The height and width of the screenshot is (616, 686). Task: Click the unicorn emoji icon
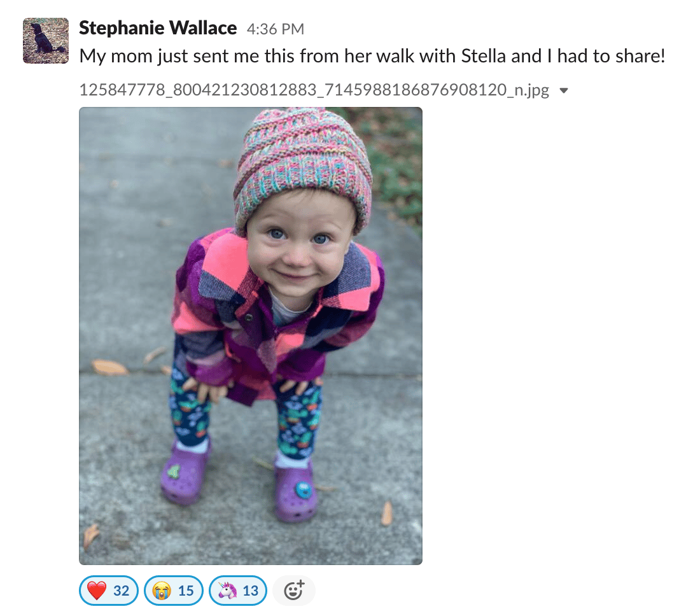[227, 591]
